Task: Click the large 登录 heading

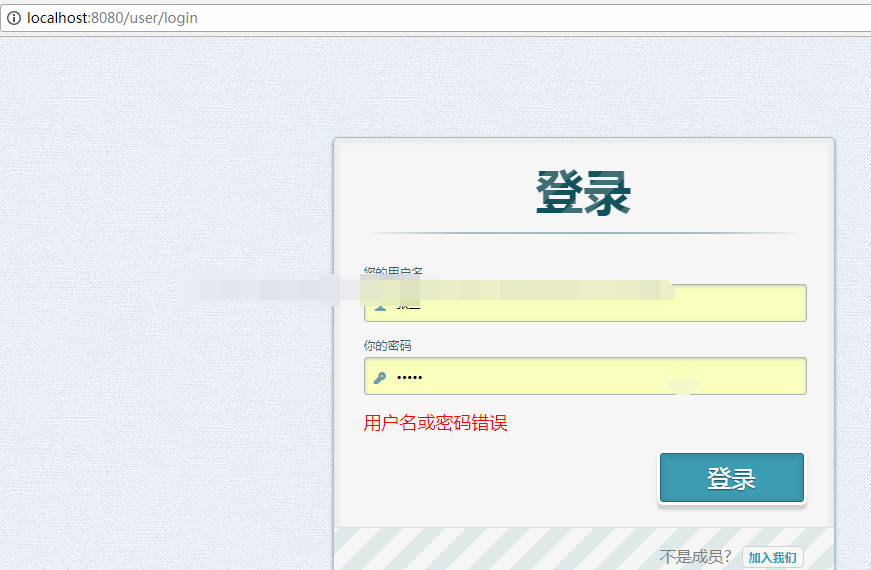Action: tap(583, 193)
